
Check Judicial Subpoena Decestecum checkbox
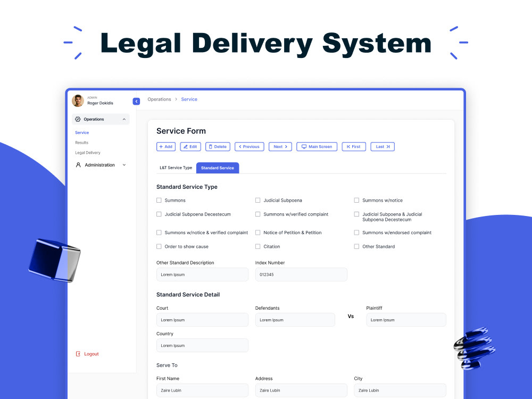(x=159, y=214)
